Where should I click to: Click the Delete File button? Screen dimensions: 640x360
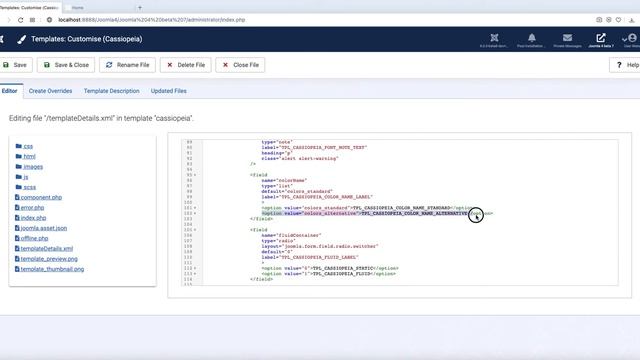[x=186, y=65]
